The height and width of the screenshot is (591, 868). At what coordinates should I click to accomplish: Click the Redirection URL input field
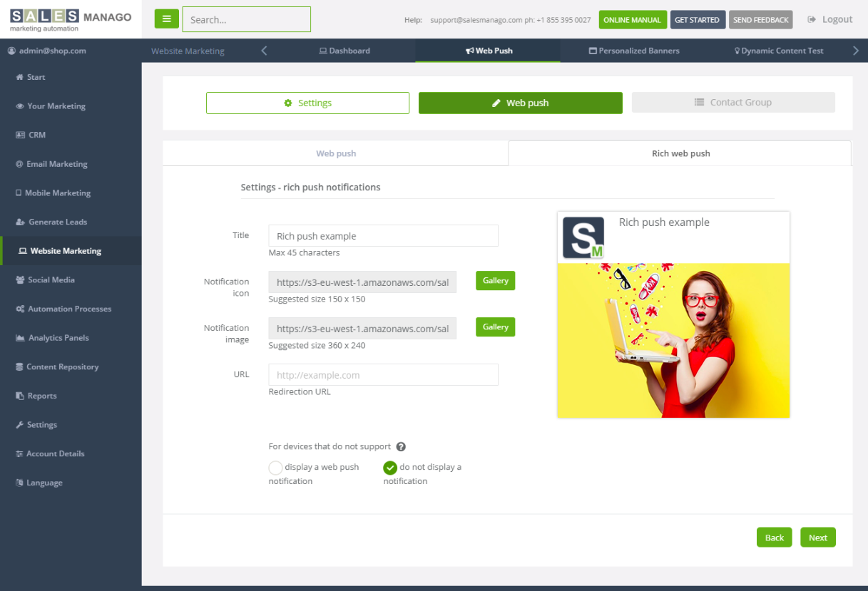click(x=383, y=375)
